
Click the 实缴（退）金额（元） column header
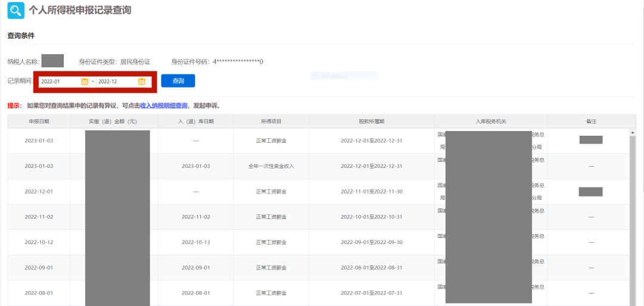114,121
